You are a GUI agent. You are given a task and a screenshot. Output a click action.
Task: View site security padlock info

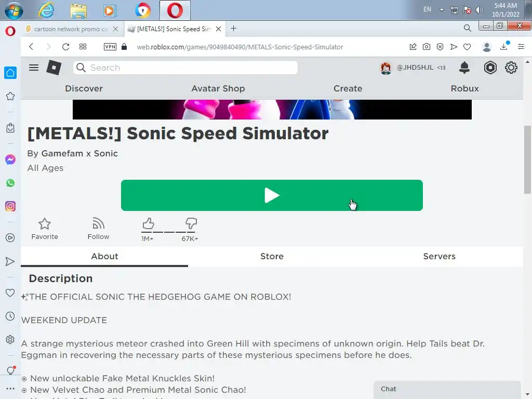[x=124, y=46]
